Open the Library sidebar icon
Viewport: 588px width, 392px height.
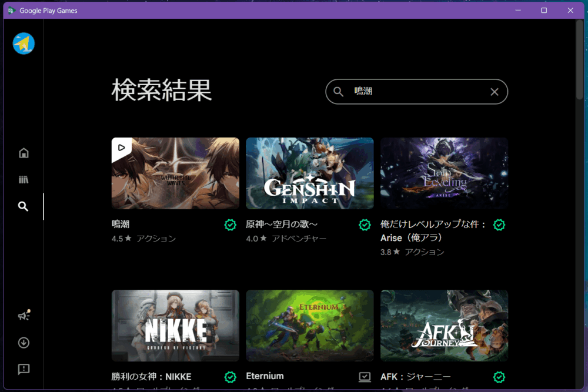pos(24,180)
